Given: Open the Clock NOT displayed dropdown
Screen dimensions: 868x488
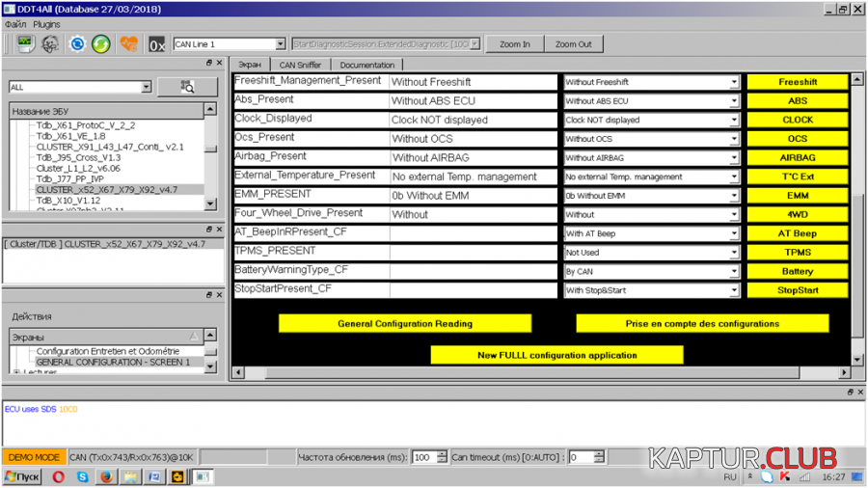Looking at the screenshot, I should pos(734,120).
